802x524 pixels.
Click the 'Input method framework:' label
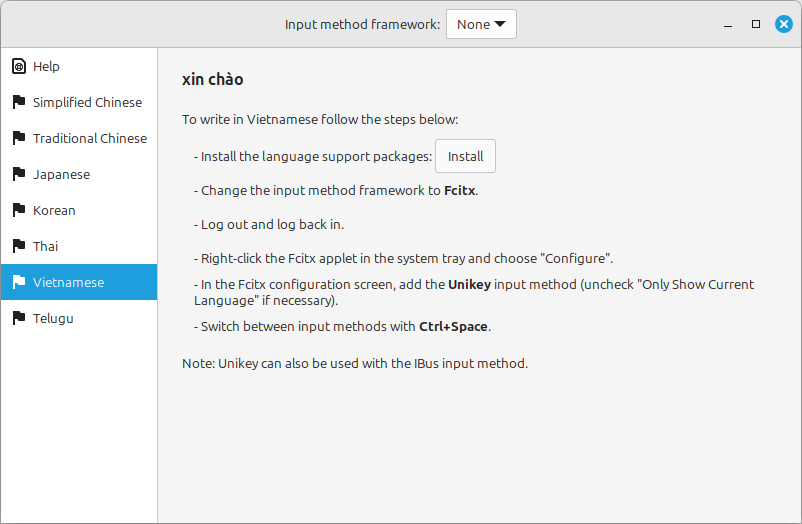point(362,25)
